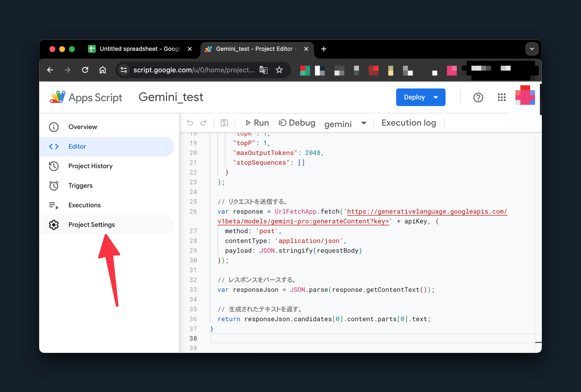Go to browser home page
581x392 pixels.
[x=103, y=70]
